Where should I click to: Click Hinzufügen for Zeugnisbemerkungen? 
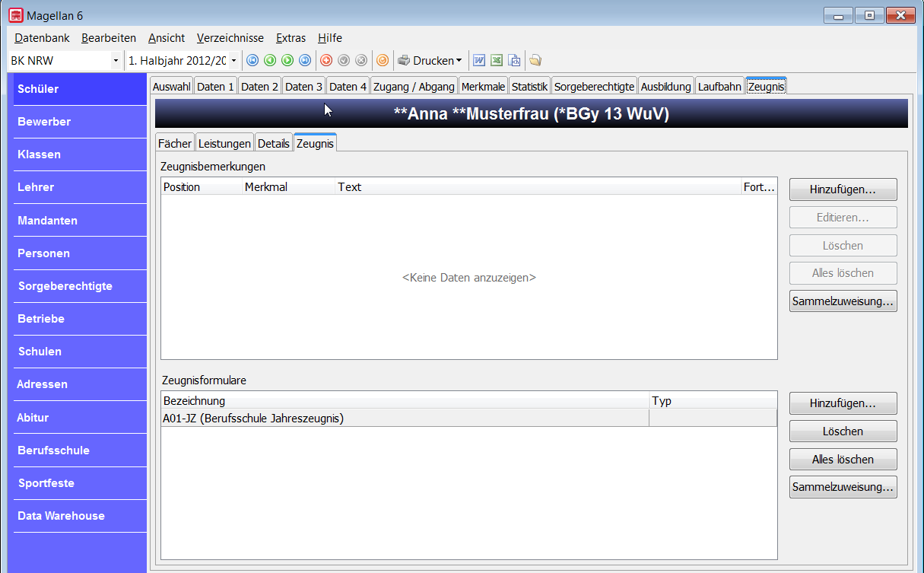(843, 189)
